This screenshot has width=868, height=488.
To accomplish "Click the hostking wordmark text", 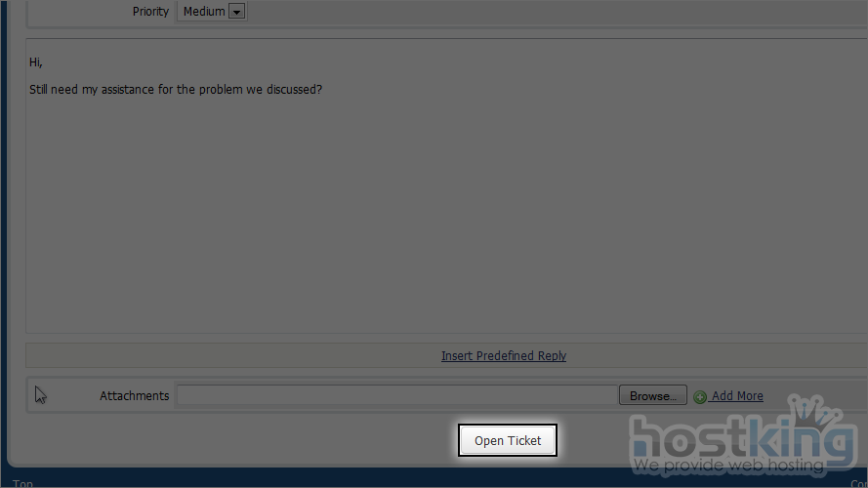I will pyautogui.click(x=742, y=437).
